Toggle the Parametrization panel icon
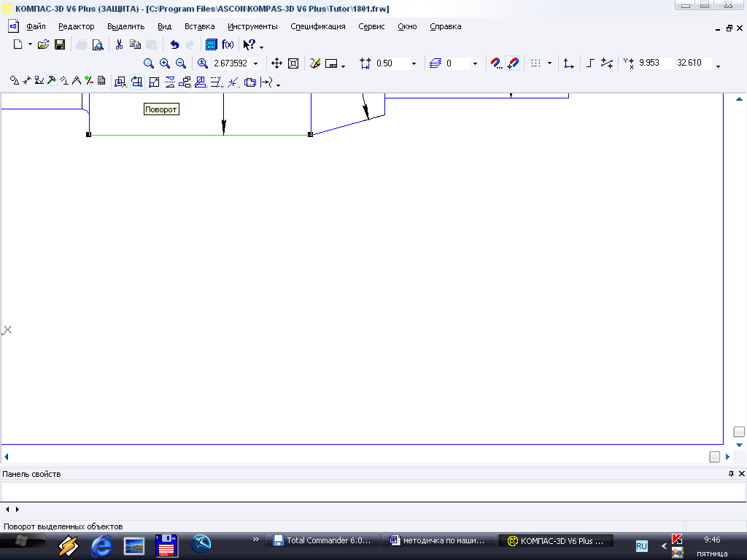747x560 pixels. click(64, 80)
